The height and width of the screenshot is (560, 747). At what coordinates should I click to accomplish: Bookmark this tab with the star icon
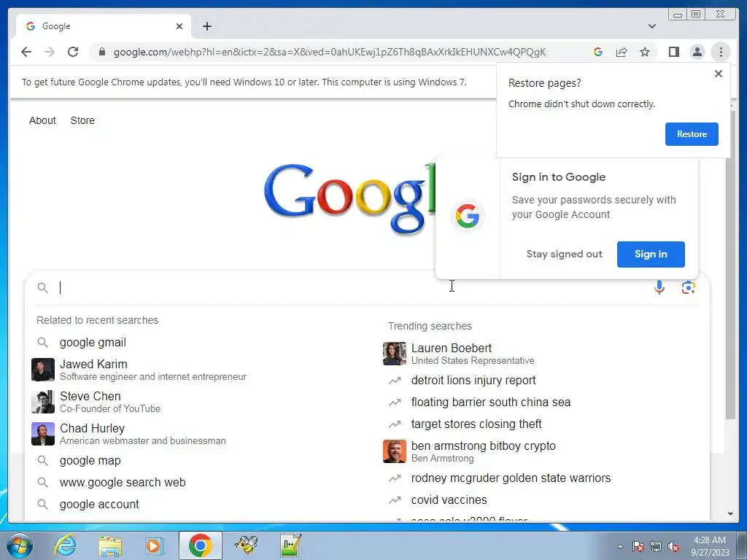[645, 52]
